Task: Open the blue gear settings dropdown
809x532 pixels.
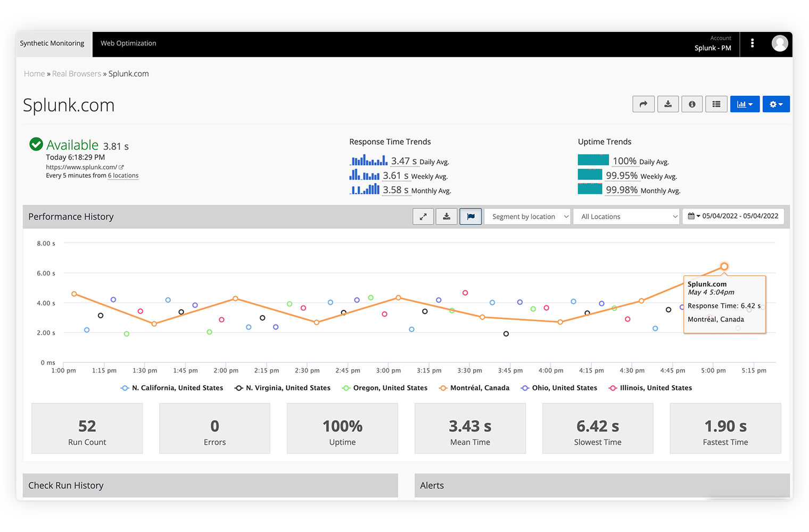Action: 776,104
